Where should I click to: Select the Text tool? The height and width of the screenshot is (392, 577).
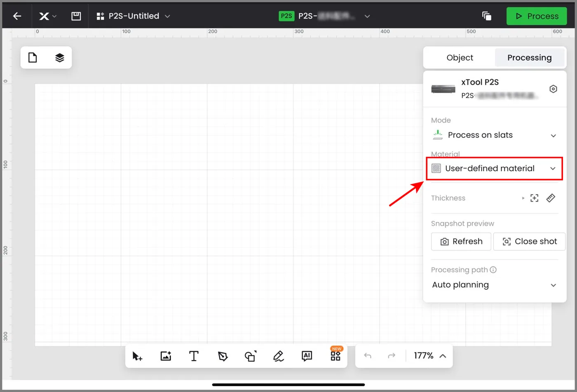(x=194, y=356)
